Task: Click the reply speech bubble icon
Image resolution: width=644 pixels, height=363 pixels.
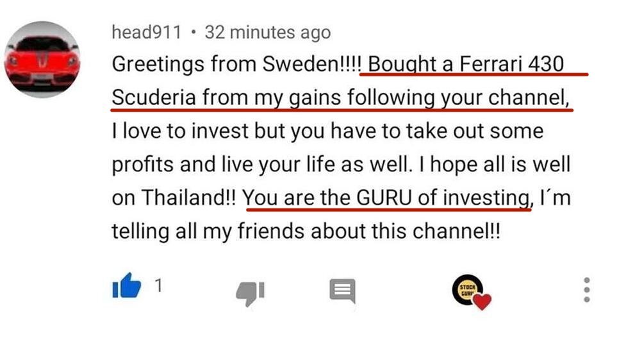Action: pos(342,291)
